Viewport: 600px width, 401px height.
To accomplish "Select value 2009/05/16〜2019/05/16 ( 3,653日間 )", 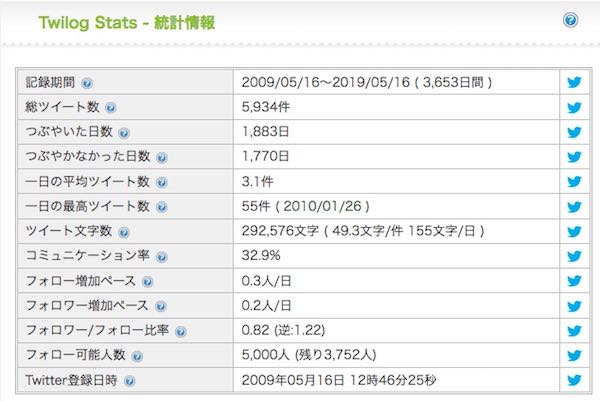I will [x=367, y=82].
